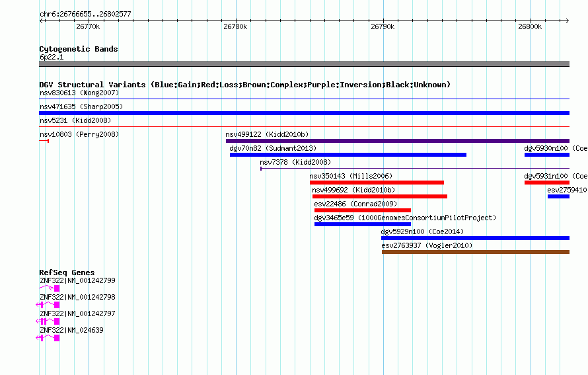Select the red dgv5931n100 bar

click(547, 183)
